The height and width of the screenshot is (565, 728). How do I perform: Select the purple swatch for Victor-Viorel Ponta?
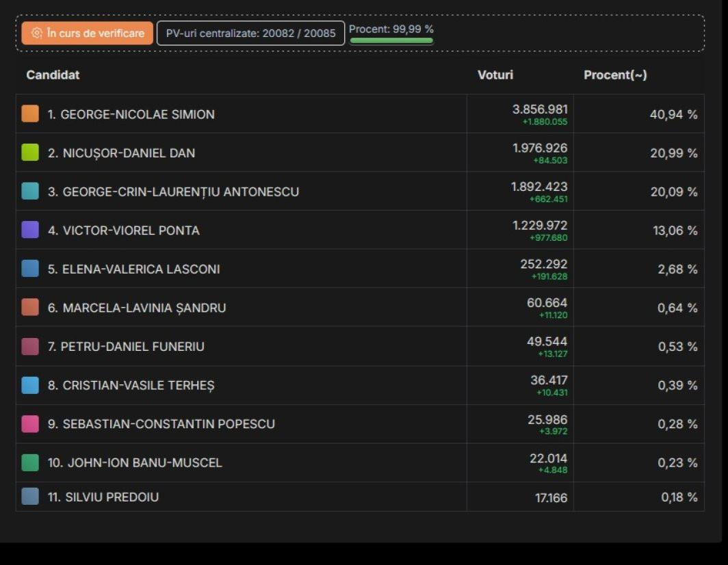[30, 231]
